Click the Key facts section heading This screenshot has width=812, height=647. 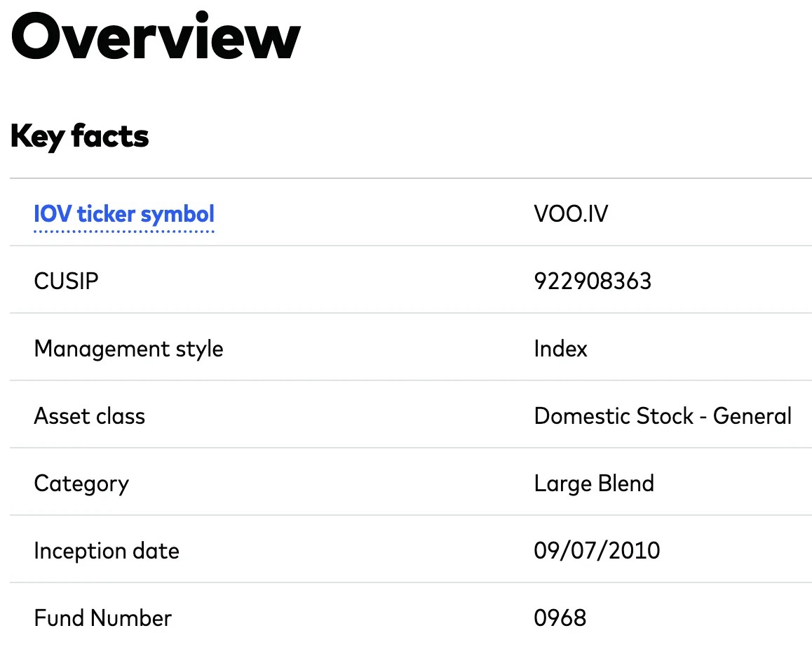click(x=79, y=136)
